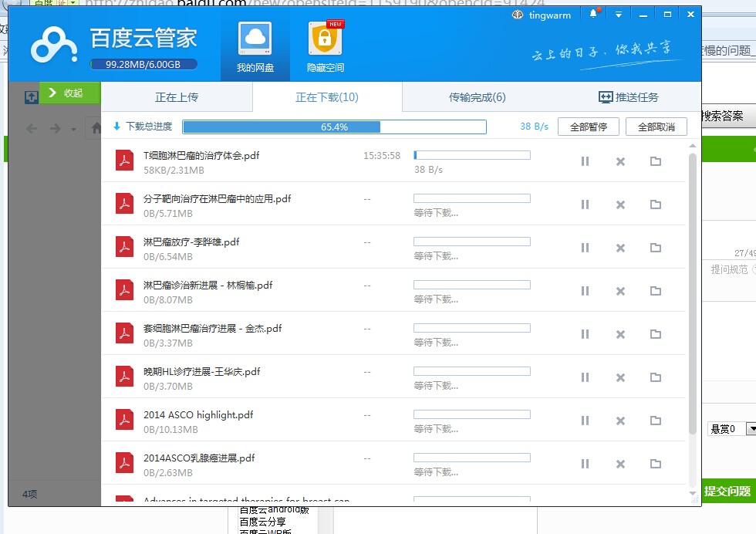
Task: Pause the 晚期HL诊疗进展 download
Action: 585,378
